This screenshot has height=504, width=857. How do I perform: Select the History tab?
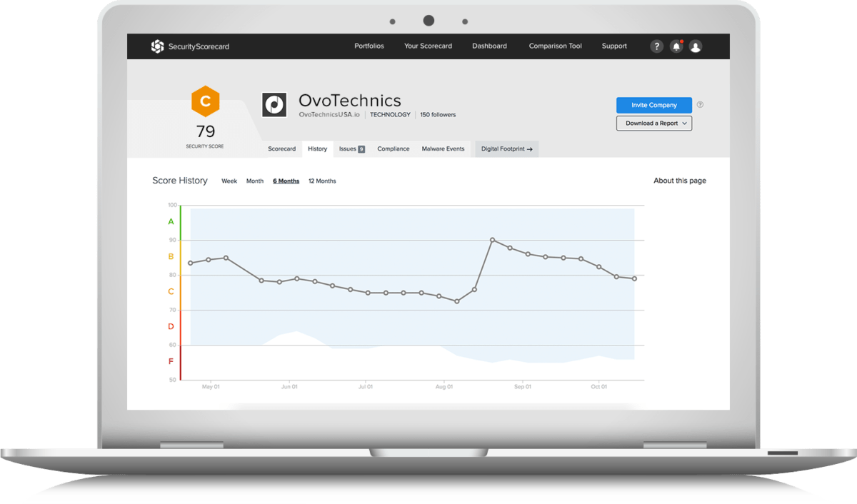(318, 149)
